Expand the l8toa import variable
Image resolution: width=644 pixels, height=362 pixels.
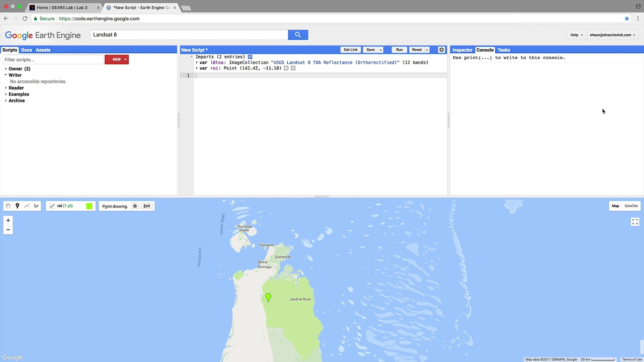click(x=197, y=62)
